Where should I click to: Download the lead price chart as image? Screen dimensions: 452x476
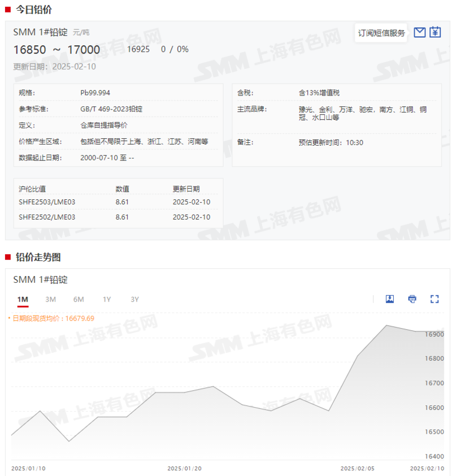[x=390, y=299]
